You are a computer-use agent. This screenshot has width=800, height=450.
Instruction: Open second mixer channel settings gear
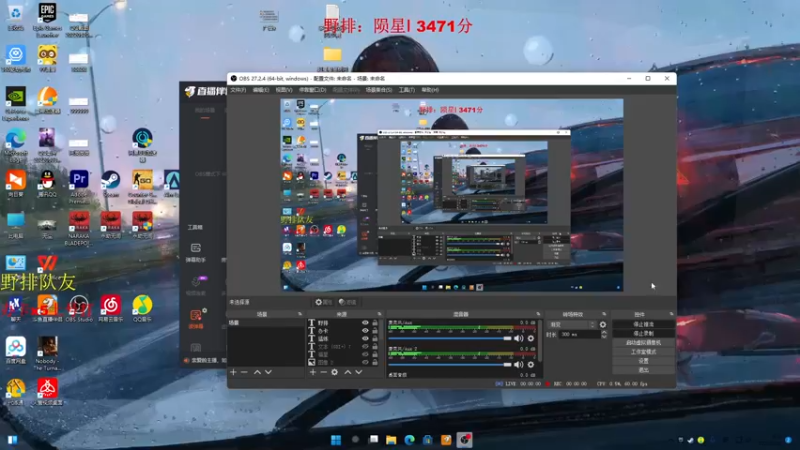click(531, 364)
